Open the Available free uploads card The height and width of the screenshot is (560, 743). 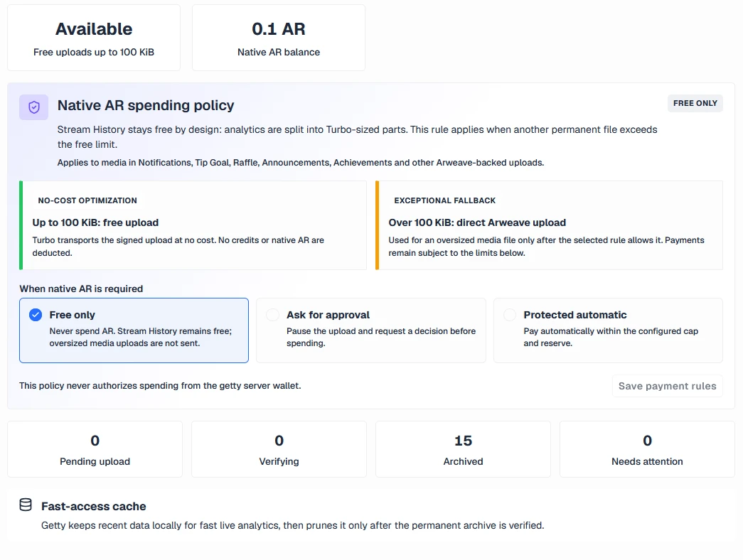tap(94, 38)
